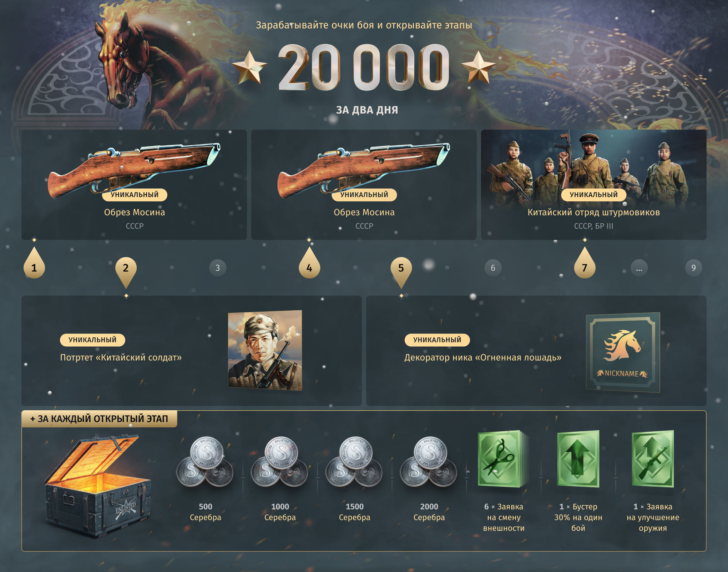Select the 500 Серебра coin stack
This screenshot has width=728, height=572.
click(205, 462)
